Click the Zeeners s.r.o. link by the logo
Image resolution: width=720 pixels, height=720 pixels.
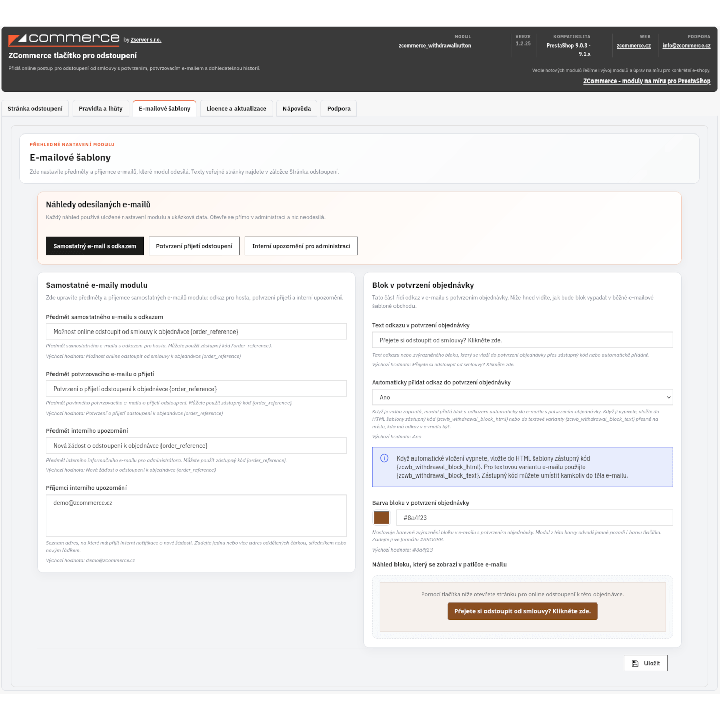tap(146, 40)
